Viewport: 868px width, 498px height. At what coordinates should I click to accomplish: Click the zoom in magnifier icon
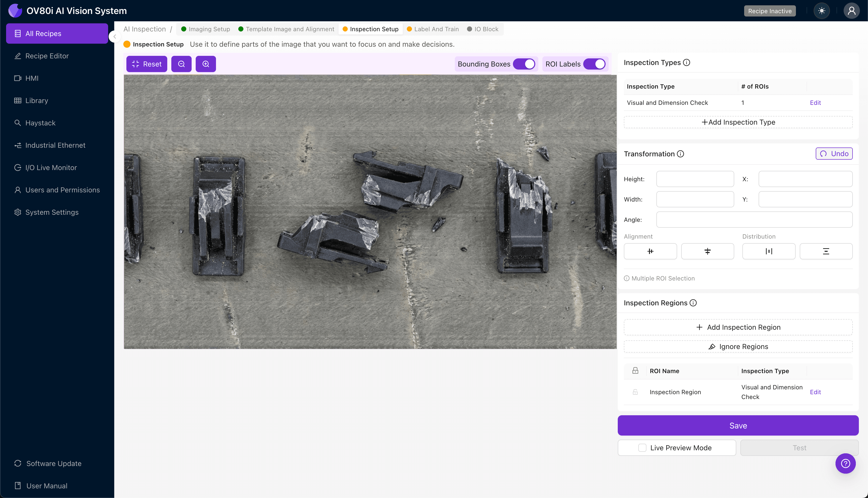(x=206, y=64)
